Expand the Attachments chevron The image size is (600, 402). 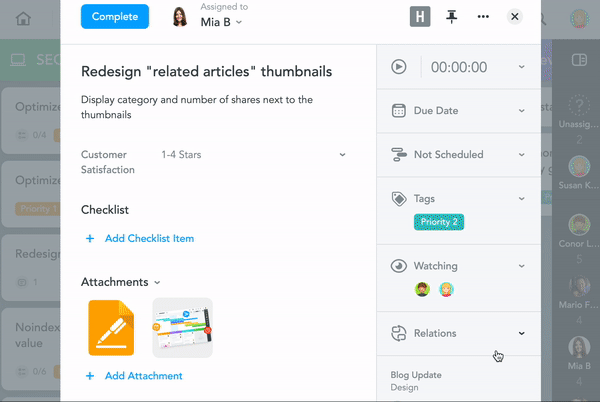(x=157, y=283)
